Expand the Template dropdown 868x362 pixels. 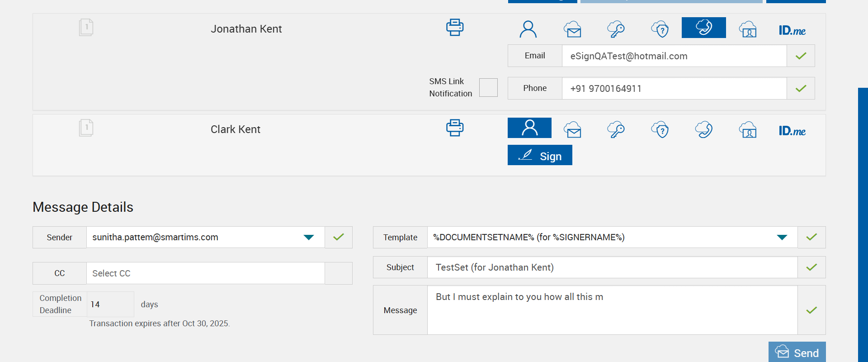782,238
